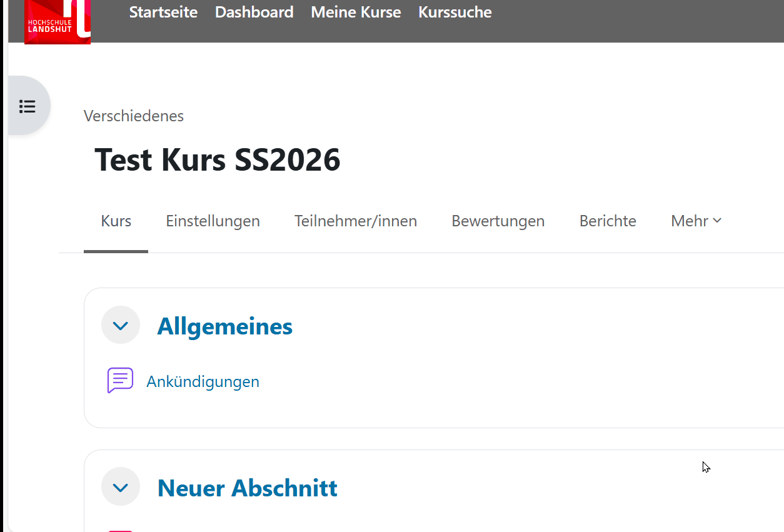Navigate to Meine Kurse
The height and width of the screenshot is (532, 784).
tap(356, 13)
